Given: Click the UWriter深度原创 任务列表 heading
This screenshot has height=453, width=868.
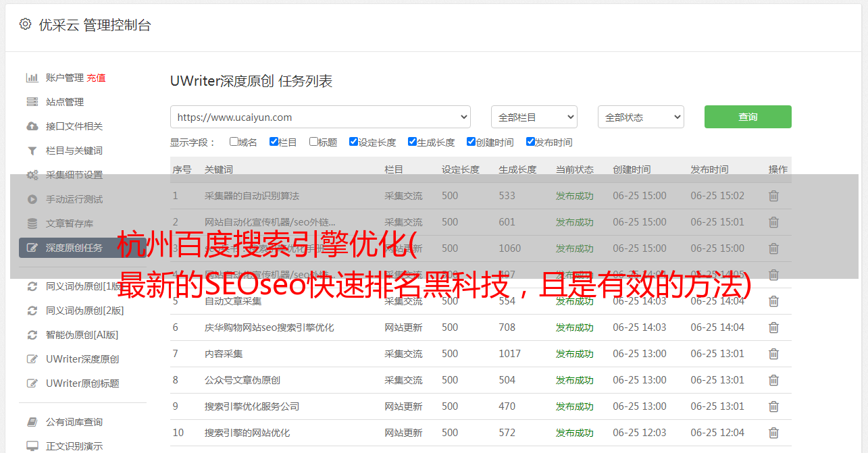Looking at the screenshot, I should pyautogui.click(x=251, y=81).
